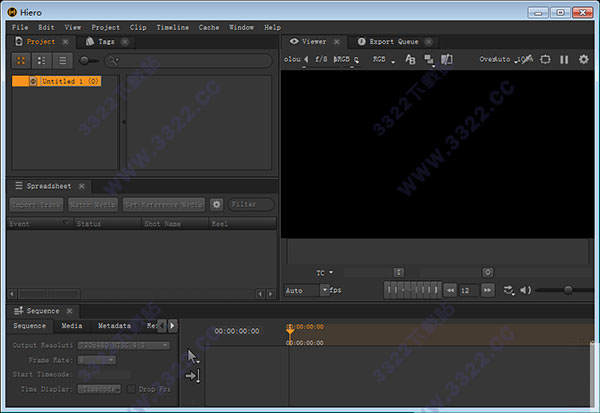Screen dimensions: 600x413
Task: Click the jog shuttle wheel control
Action: click(x=412, y=290)
